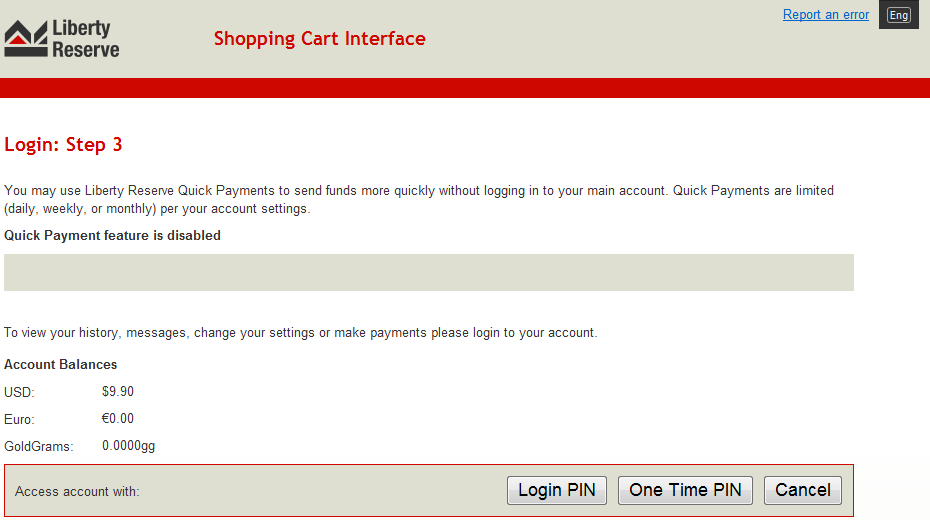This screenshot has height=520, width=930.
Task: Click the empty gray Quick Payment box
Action: click(429, 273)
